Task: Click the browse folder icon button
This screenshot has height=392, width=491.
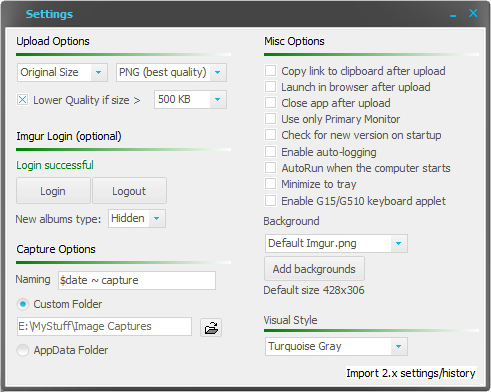Action: coord(211,327)
